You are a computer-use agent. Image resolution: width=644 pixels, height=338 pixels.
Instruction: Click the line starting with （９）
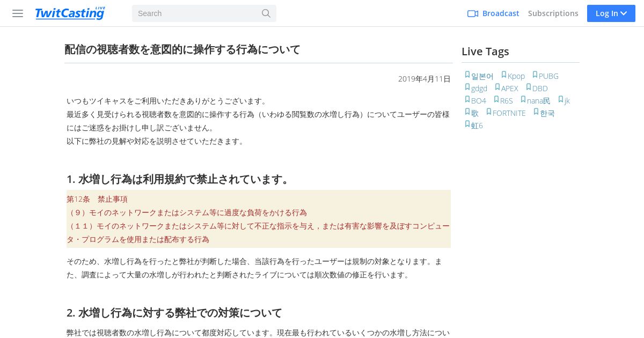coord(187,212)
